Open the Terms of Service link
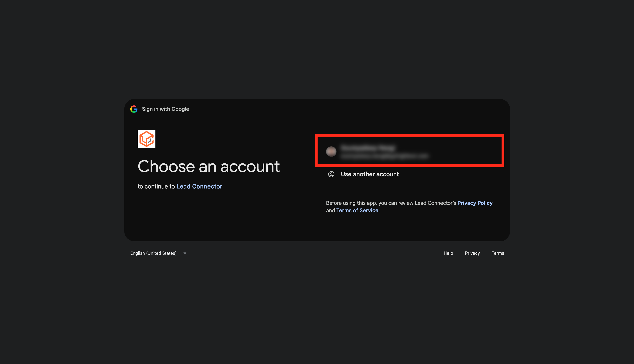 tap(357, 211)
